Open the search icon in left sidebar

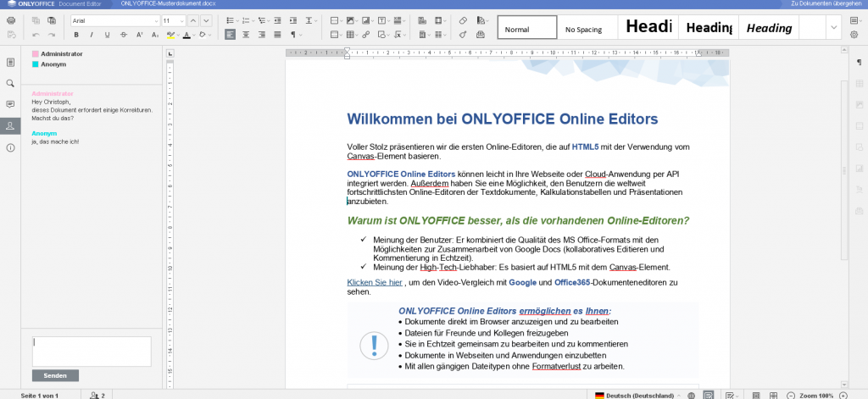[x=10, y=83]
